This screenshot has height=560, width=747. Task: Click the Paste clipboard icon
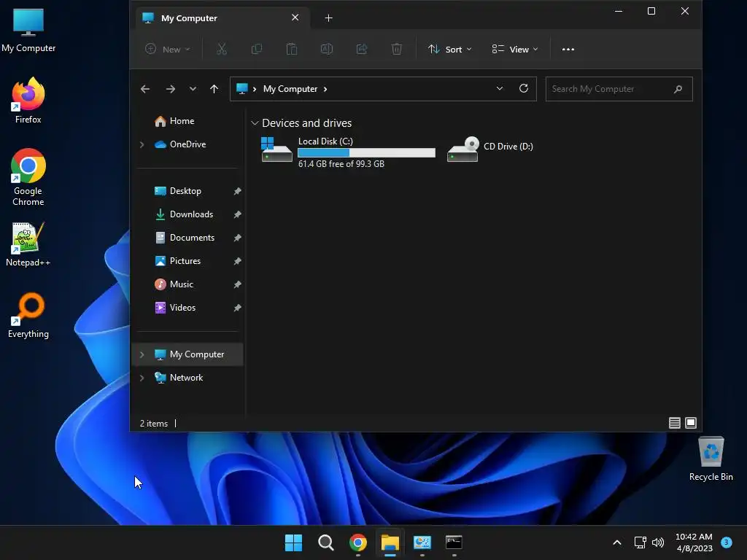coord(292,49)
